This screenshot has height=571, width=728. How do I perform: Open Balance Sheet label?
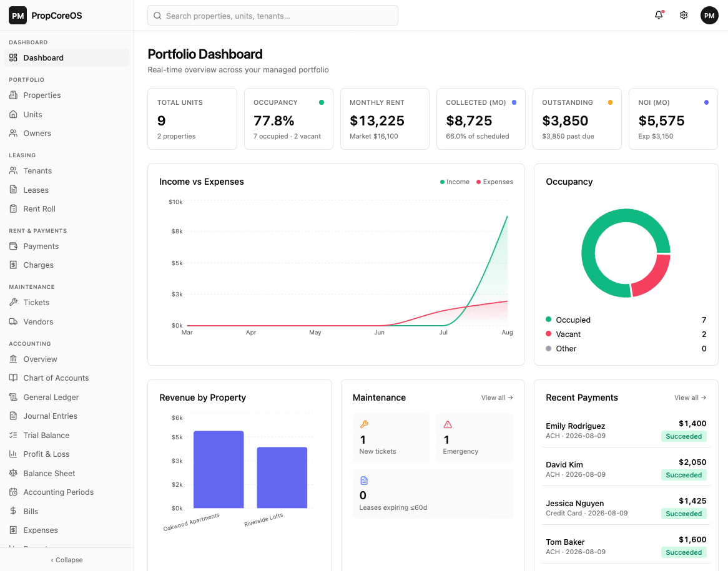pos(49,474)
